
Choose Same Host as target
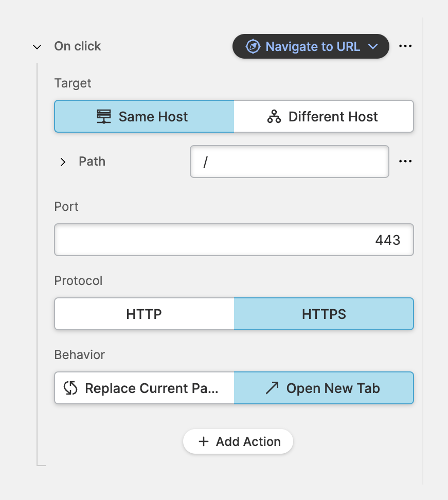coord(144,117)
